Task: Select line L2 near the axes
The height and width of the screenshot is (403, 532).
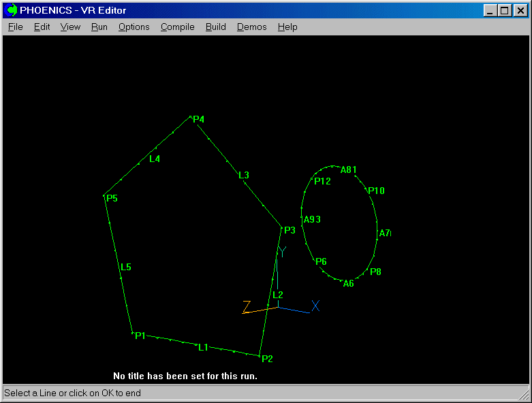Action: 277,295
